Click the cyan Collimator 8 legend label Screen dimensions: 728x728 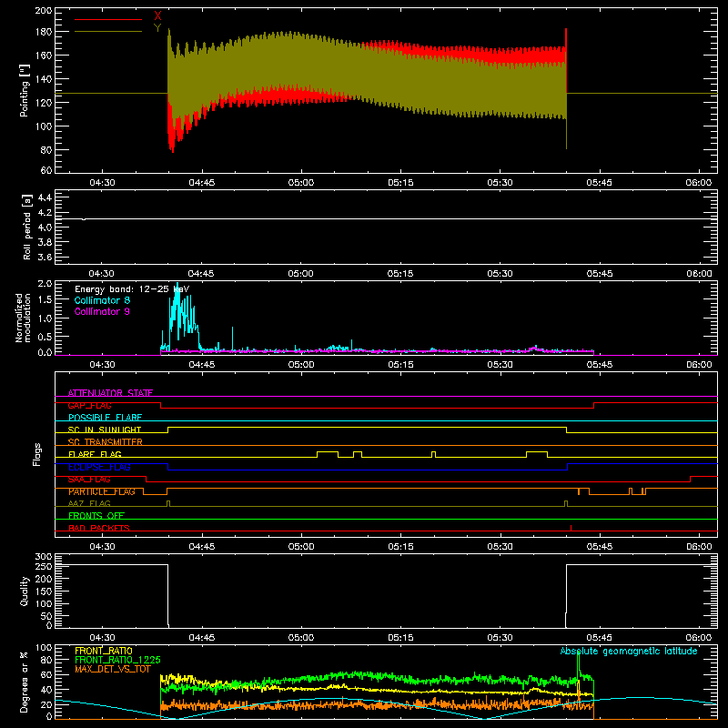click(102, 300)
